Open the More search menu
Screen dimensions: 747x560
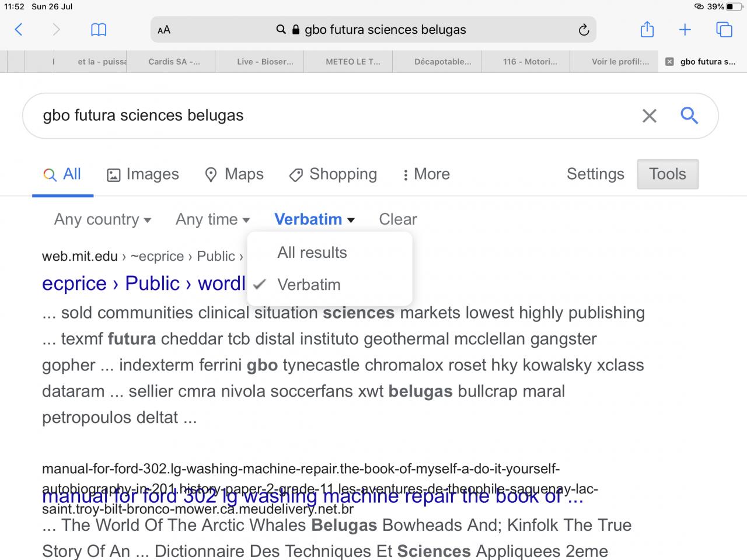(427, 174)
